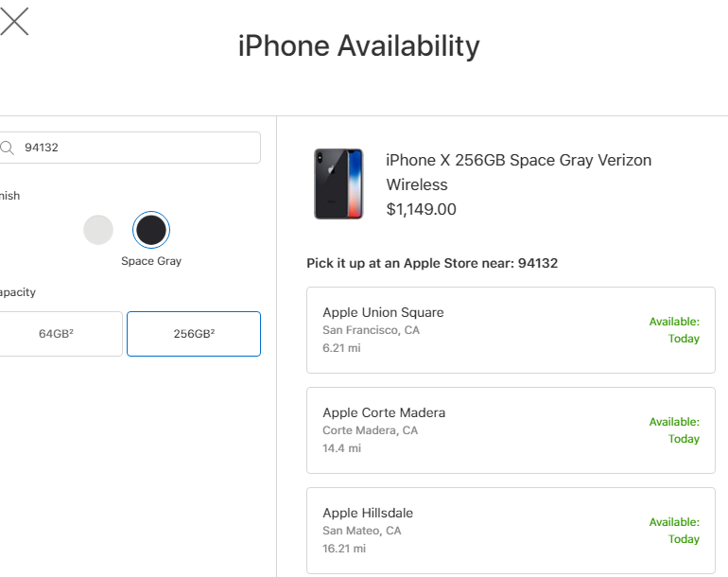The image size is (728, 577).
Task: Click the iPhone Availability heading
Action: 359,46
